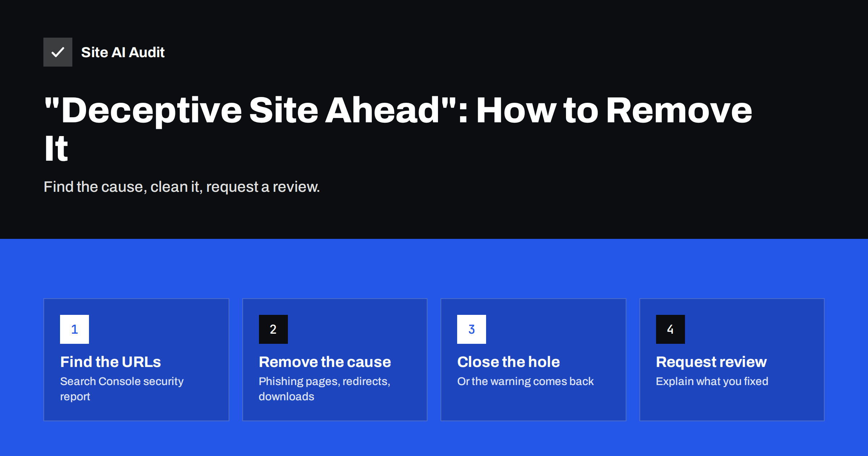
Task: Click "Or the warning comes back" text
Action: [526, 381]
